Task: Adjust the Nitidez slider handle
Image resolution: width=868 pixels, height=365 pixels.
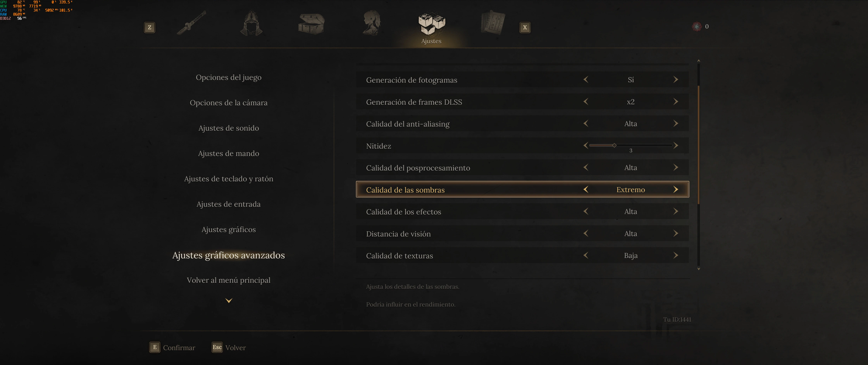Action: [x=614, y=145]
